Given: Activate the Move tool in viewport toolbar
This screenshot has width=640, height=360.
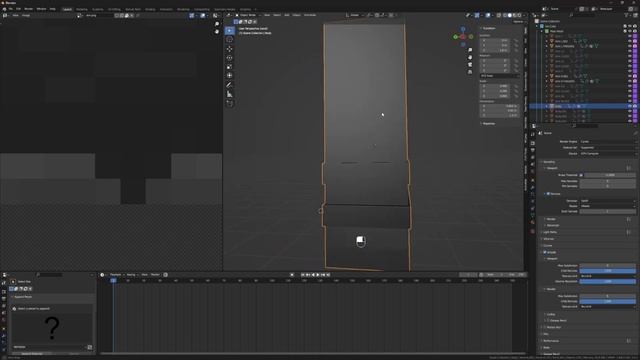Looking at the screenshot, I should coord(229,49).
